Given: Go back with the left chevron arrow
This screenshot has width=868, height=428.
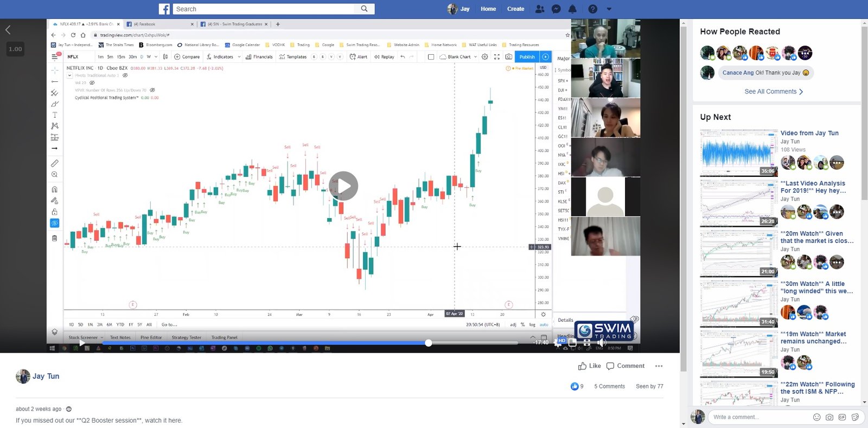Looking at the screenshot, I should coord(8,30).
